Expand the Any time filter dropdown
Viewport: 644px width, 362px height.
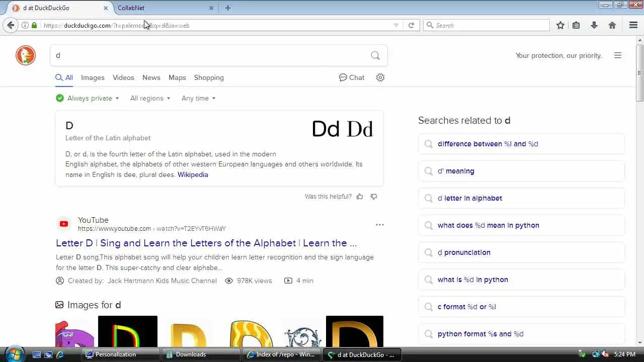click(x=198, y=98)
